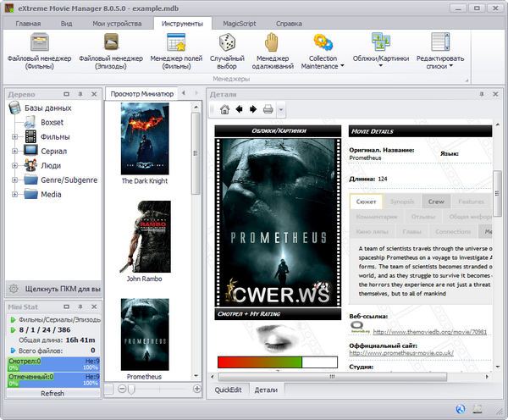Viewport: 508px width, 420px height.
Task: Click the thumbnail size zoom slider
Action: [132, 389]
